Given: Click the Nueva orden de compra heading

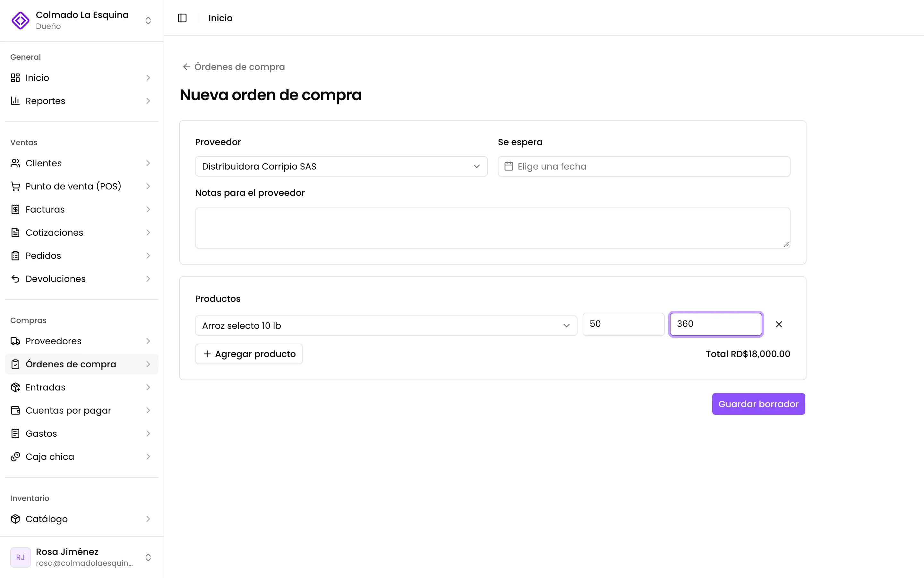Looking at the screenshot, I should pos(270,95).
